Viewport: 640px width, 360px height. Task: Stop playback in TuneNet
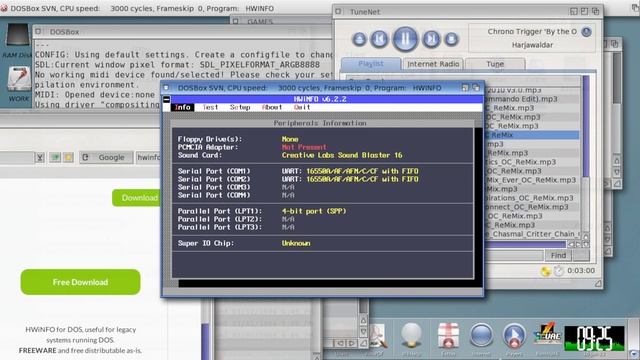451,39
